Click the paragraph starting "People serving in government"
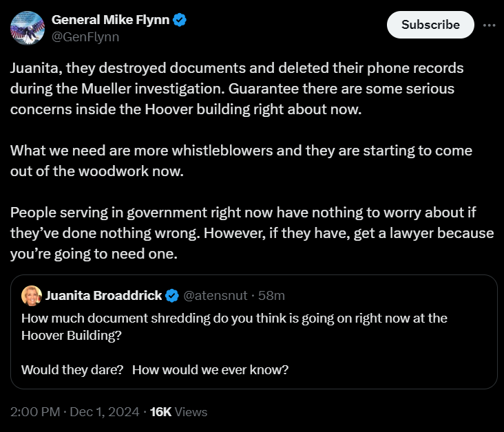This screenshot has height=432, width=504. pos(252,232)
